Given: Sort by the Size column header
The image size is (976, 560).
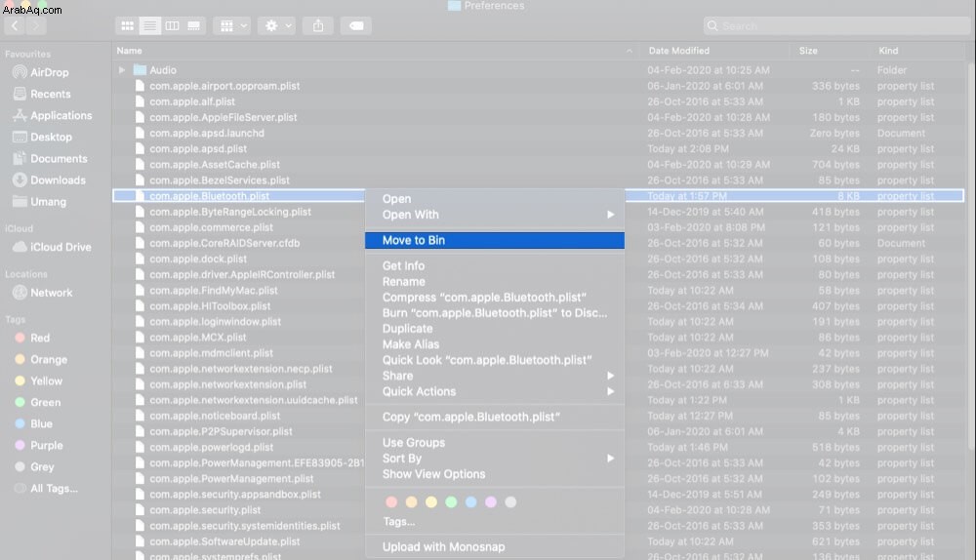Looking at the screenshot, I should (808, 51).
